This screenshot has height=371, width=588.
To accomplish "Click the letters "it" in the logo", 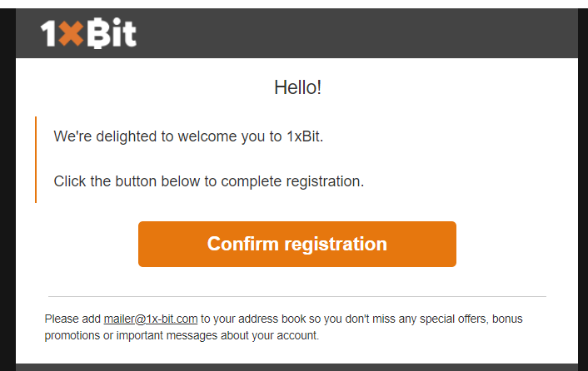I will point(124,33).
